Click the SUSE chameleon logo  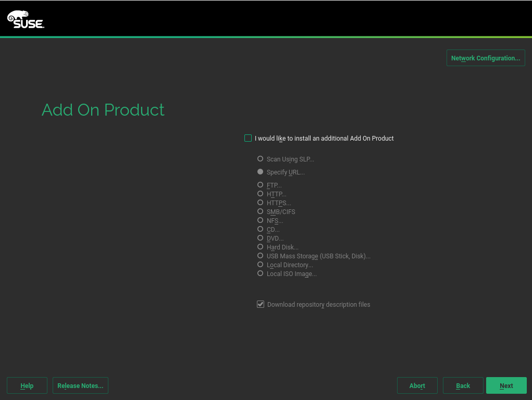click(x=26, y=19)
